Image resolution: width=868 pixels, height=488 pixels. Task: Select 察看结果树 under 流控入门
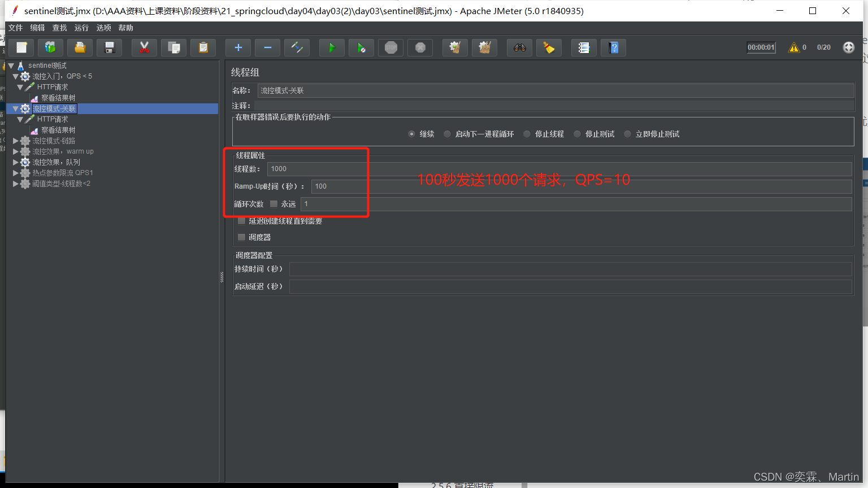pyautogui.click(x=58, y=98)
